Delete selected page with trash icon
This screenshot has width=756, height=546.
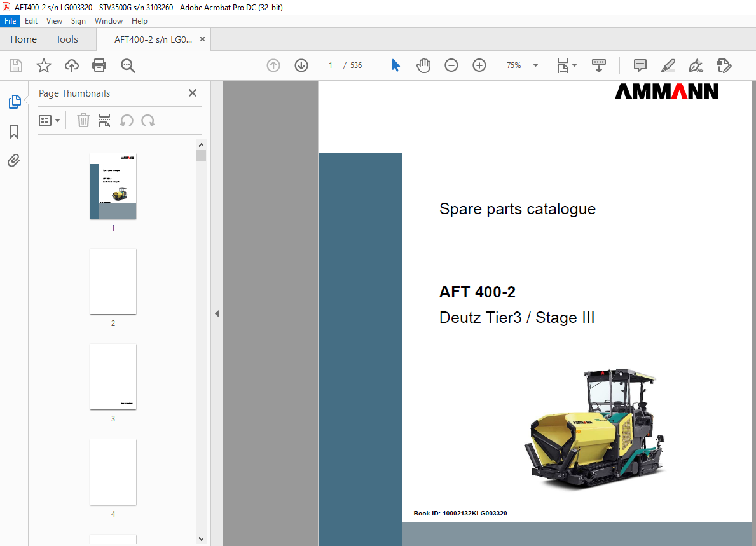pyautogui.click(x=83, y=121)
